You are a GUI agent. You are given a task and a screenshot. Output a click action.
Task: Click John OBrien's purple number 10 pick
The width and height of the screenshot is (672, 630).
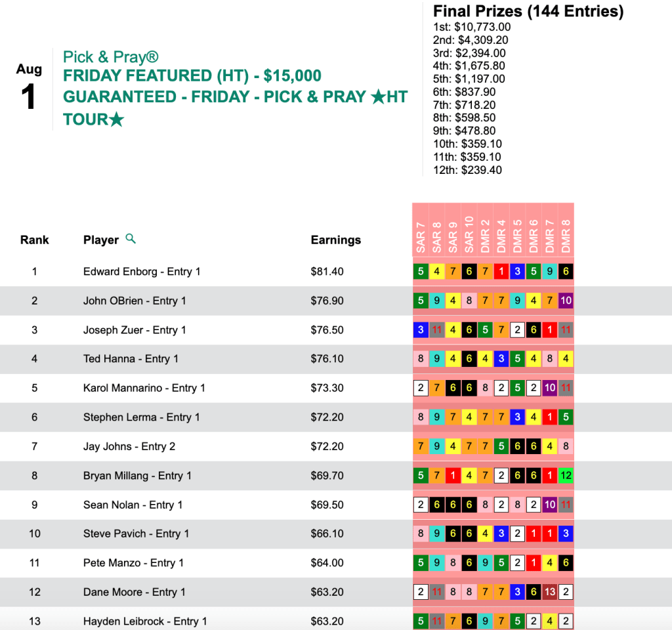click(566, 301)
